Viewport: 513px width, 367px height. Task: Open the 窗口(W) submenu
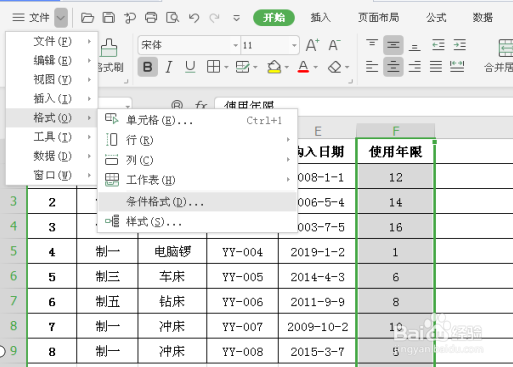(x=52, y=175)
